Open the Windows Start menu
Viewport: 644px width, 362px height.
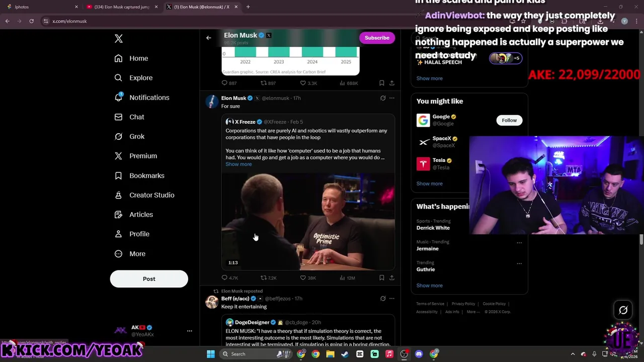[211, 354]
